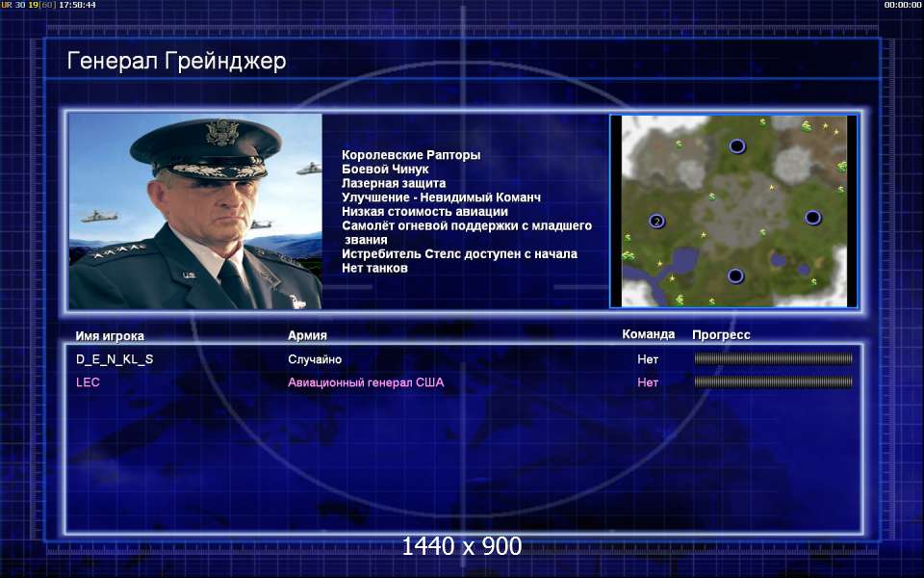Click the loading progress bar for LEC
The width and height of the screenshot is (924, 578).
pos(773,382)
